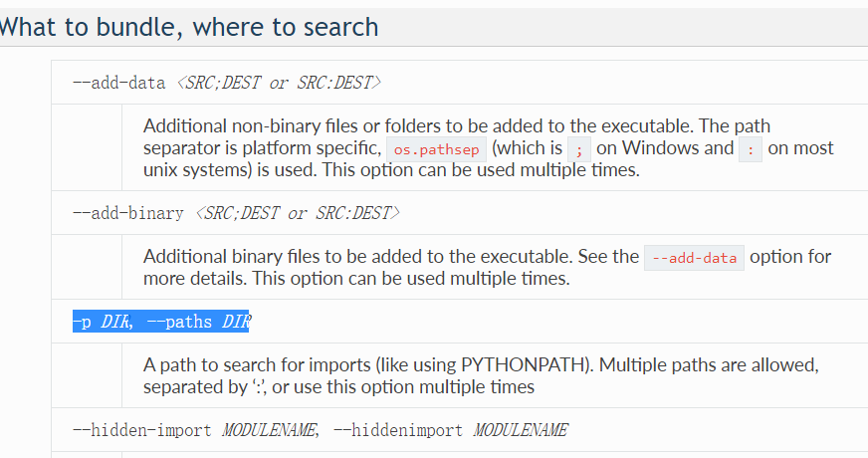This screenshot has width=868, height=458.
Task: Click the --add-binary option name
Action: tap(127, 213)
